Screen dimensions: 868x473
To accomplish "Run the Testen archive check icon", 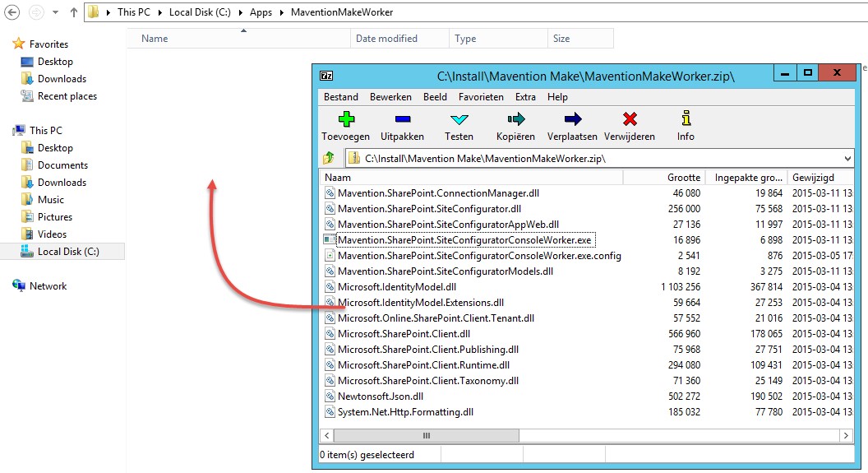I will (459, 120).
